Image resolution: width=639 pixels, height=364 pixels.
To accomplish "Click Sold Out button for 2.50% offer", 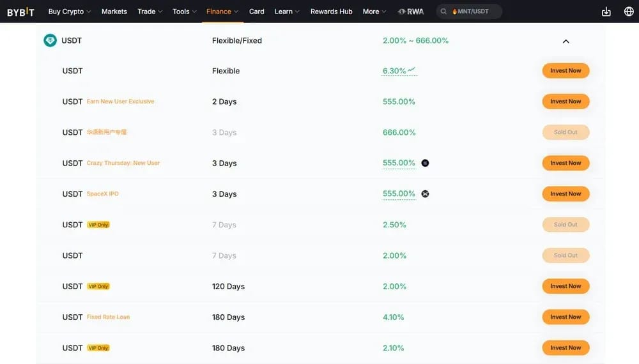I will click(566, 224).
